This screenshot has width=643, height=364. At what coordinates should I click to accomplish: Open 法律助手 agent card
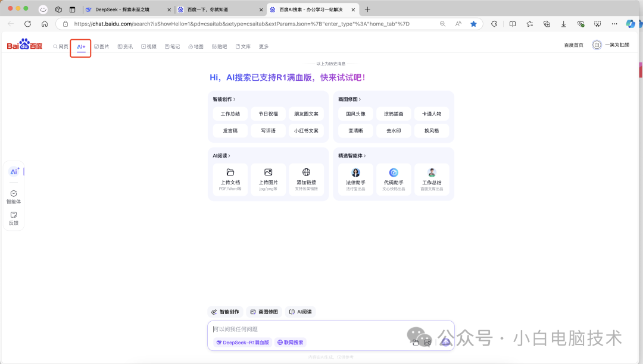point(355,180)
